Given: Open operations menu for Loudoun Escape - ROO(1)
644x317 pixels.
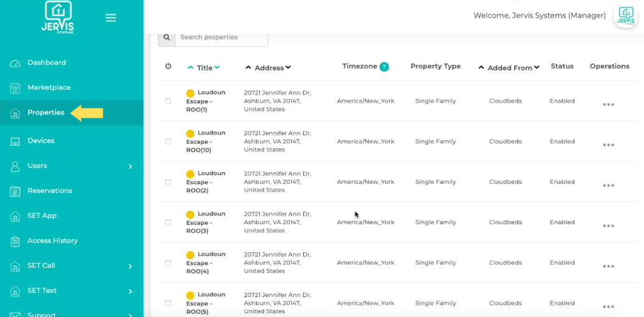Looking at the screenshot, I should (608, 105).
